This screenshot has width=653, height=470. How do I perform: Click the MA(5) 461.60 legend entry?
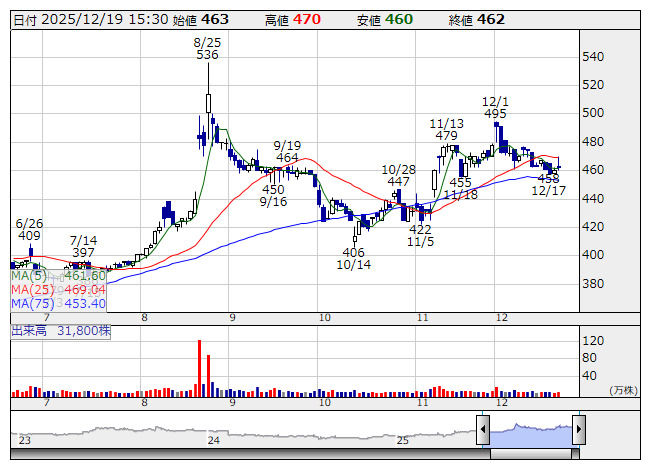coord(58,276)
